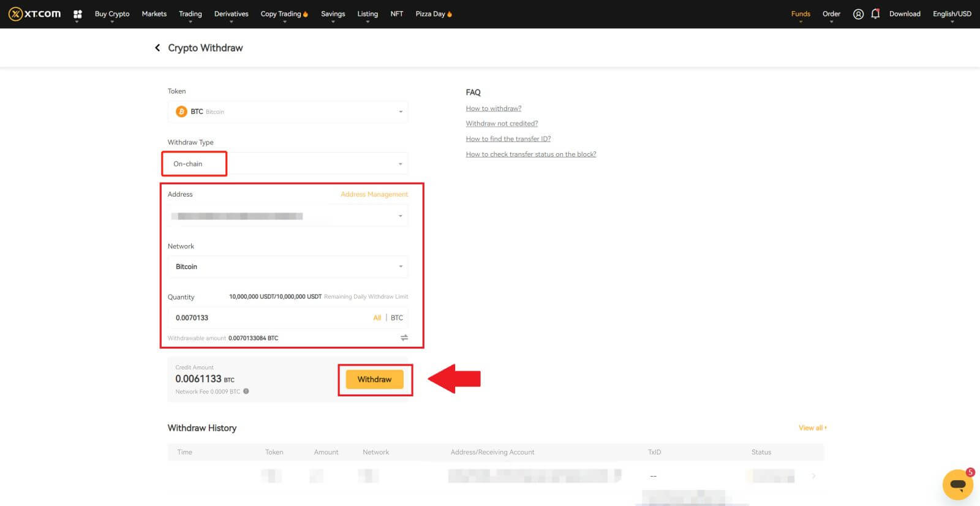Click the swap units icon near Withdrawable amount

pos(404,338)
